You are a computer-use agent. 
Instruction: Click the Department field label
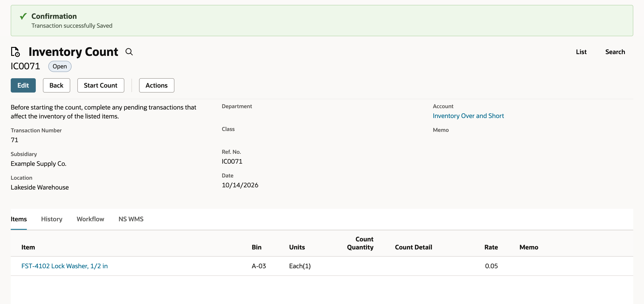237,106
